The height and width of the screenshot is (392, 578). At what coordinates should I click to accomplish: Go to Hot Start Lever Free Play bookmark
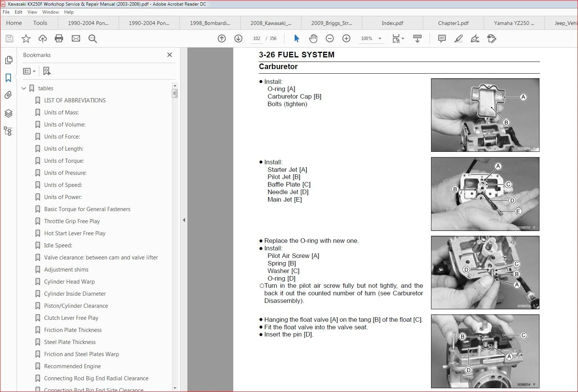75,233
